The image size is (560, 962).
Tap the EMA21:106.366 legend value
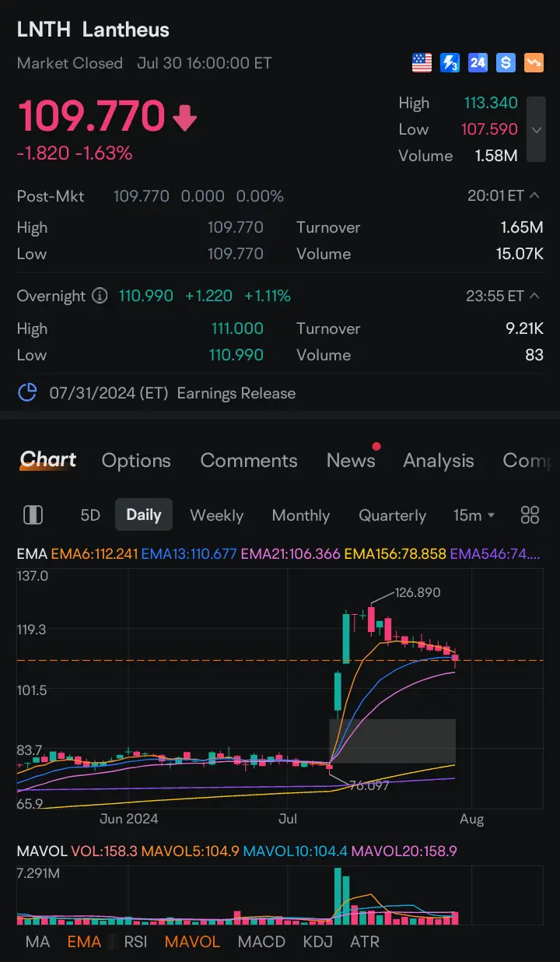(x=291, y=554)
